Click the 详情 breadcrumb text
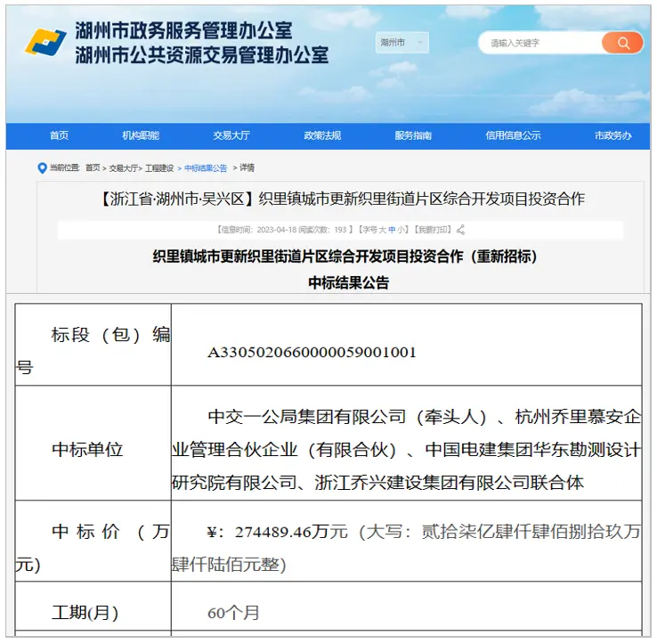The image size is (657, 644). (247, 167)
